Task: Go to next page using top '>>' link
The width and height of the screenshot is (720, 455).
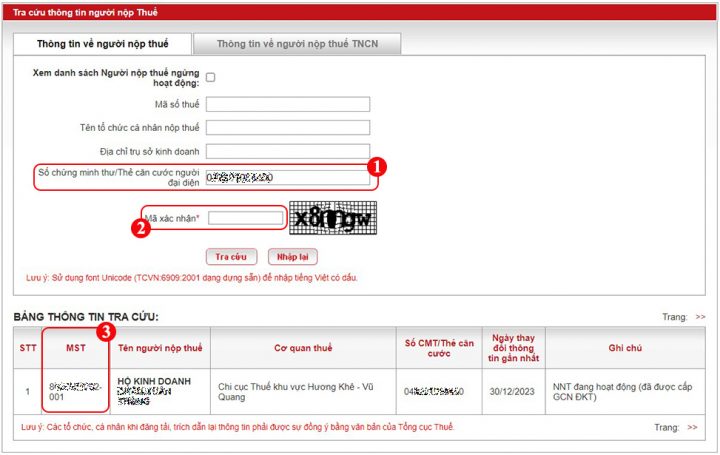Action: (x=700, y=317)
